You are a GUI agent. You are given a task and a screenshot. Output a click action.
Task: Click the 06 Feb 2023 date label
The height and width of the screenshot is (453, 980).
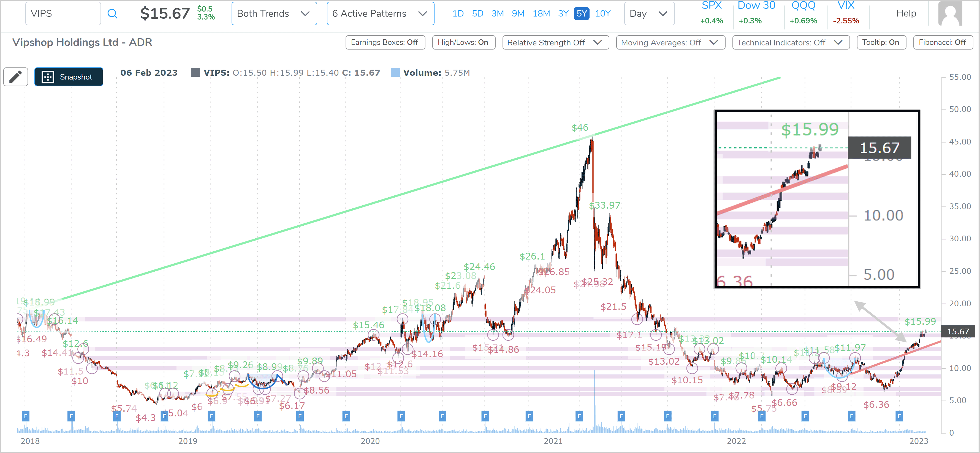pos(149,73)
